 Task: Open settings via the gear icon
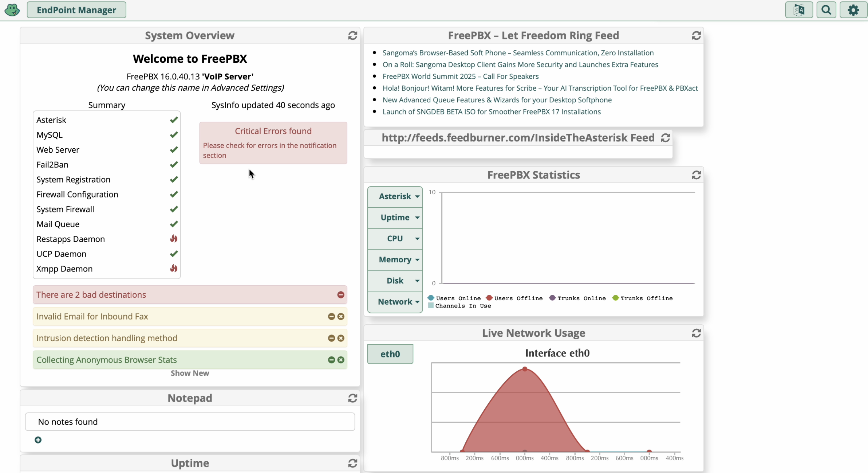point(854,10)
